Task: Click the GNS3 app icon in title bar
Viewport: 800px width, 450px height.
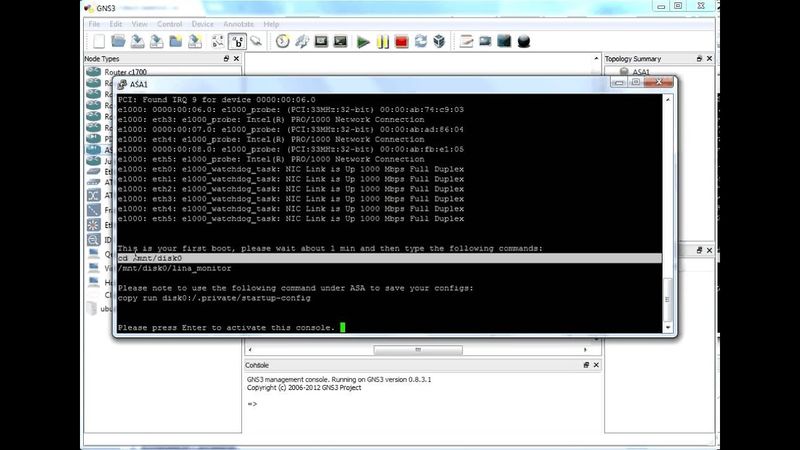Action: (x=89, y=8)
